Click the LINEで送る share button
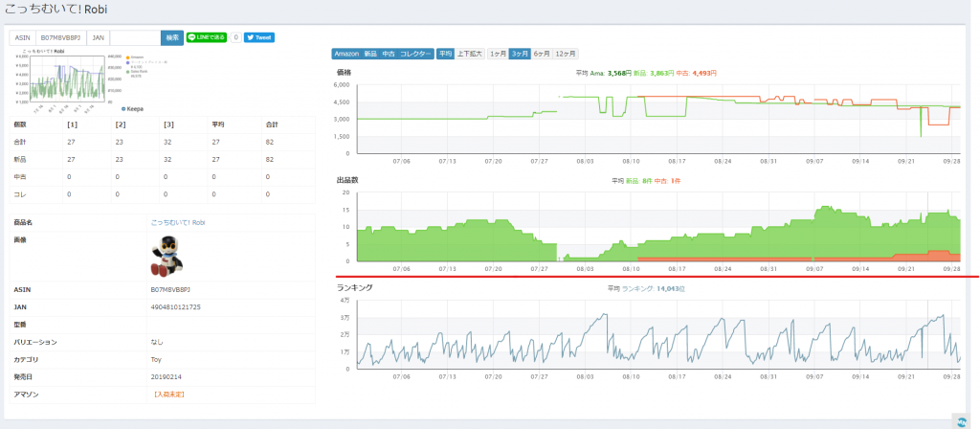Viewport: 980px width, 429px height. 207,37
